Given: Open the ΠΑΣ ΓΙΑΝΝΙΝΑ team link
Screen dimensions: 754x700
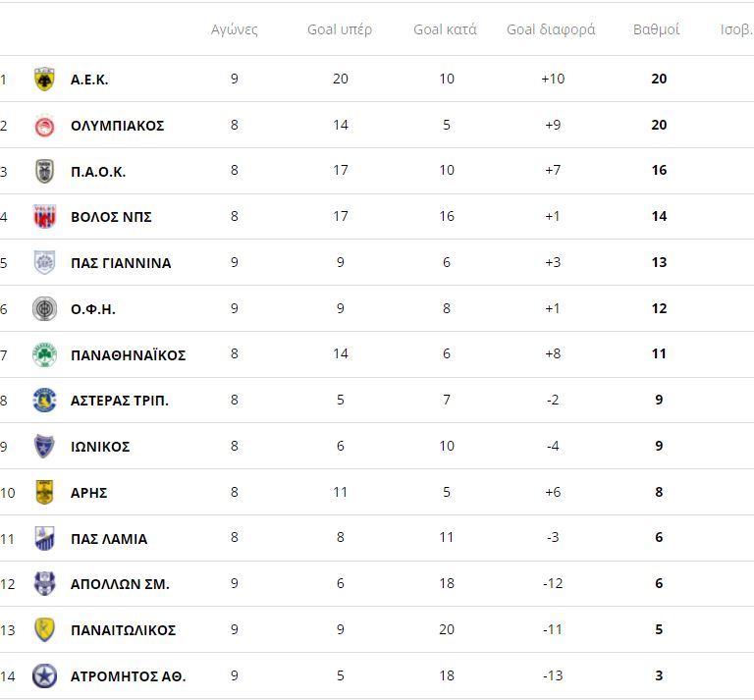Looking at the screenshot, I should point(121,263).
